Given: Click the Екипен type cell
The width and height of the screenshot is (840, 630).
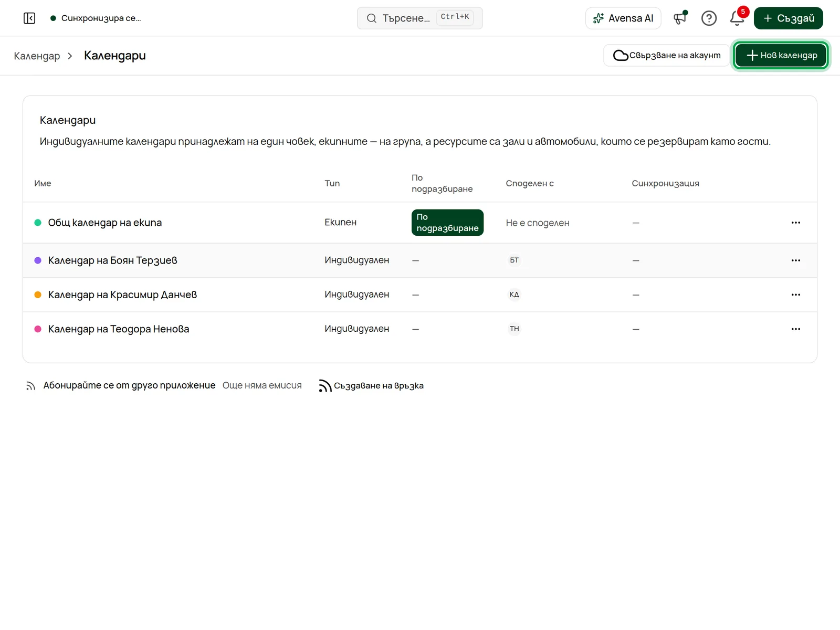Looking at the screenshot, I should pos(341,223).
